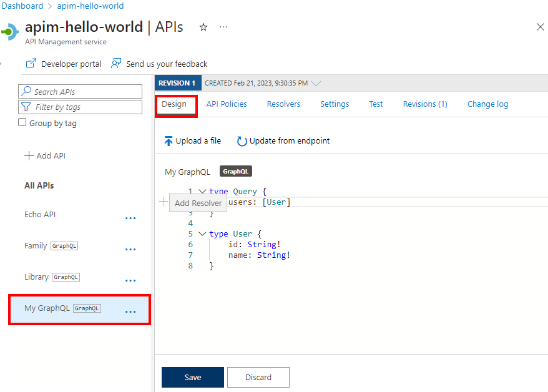The width and height of the screenshot is (548, 392).
Task: Click the plus icon beside Add API
Action: (29, 156)
